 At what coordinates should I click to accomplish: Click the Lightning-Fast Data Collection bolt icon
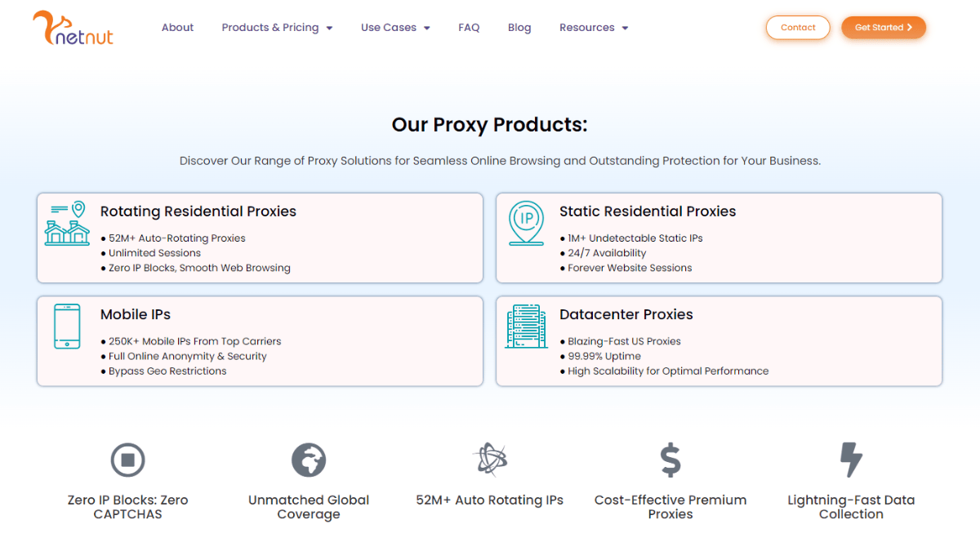pyautogui.click(x=851, y=460)
